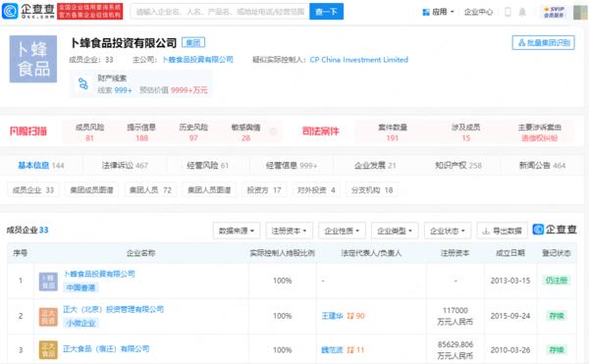This screenshot has height=364, width=589.
Task: Click the 财产线索 icon
Action: [83, 83]
